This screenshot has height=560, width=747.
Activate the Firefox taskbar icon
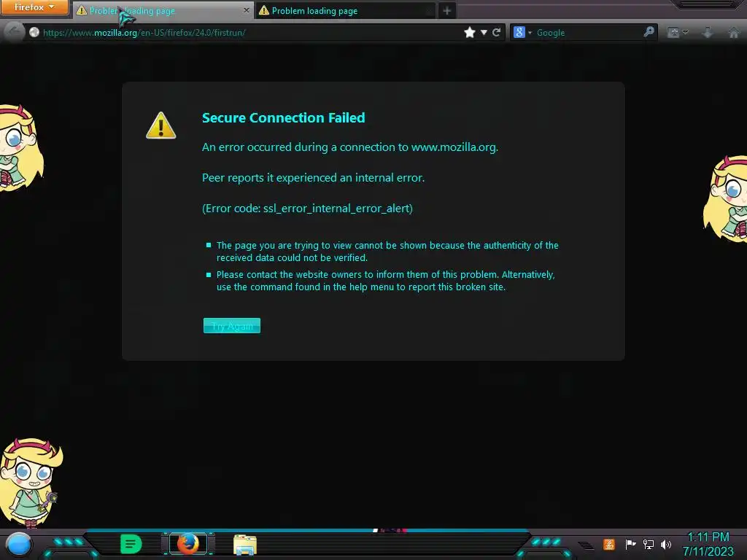coord(188,544)
